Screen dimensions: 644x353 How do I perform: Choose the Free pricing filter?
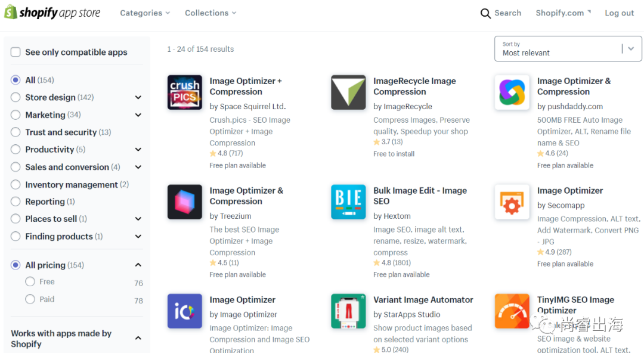pyautogui.click(x=30, y=281)
